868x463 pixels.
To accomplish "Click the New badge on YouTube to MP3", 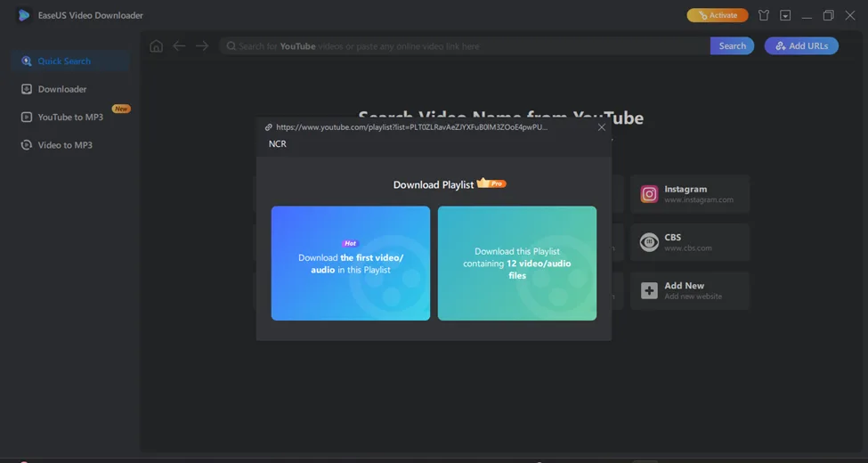I will 121,109.
